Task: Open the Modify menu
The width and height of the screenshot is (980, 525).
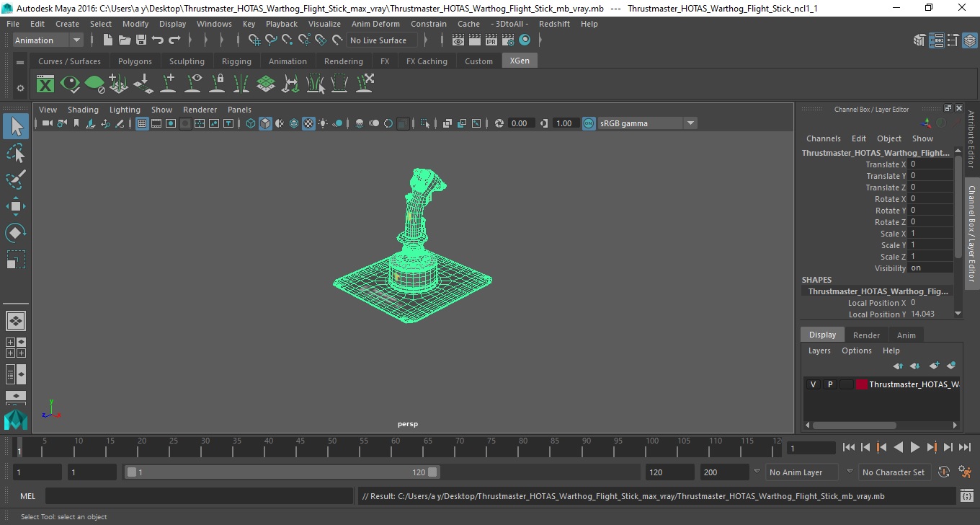Action: coord(135,24)
